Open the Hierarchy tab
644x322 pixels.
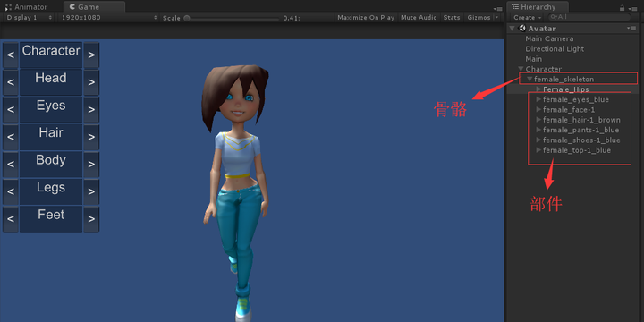point(538,6)
